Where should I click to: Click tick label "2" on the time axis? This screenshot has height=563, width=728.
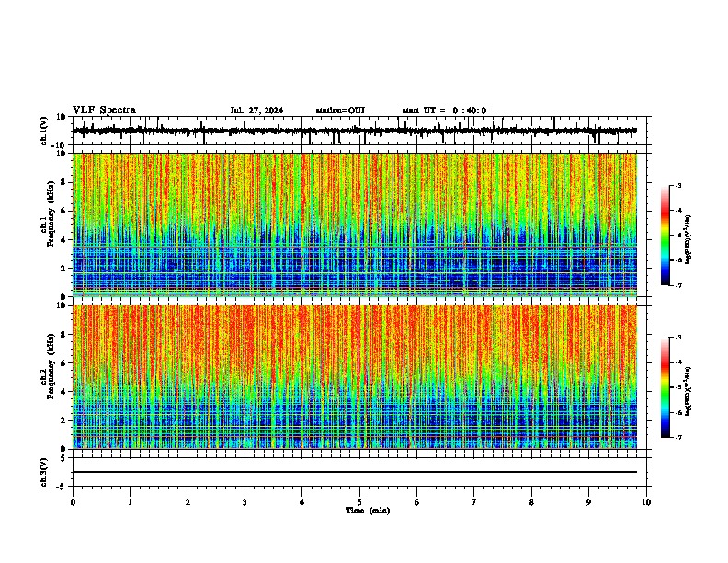click(x=188, y=502)
